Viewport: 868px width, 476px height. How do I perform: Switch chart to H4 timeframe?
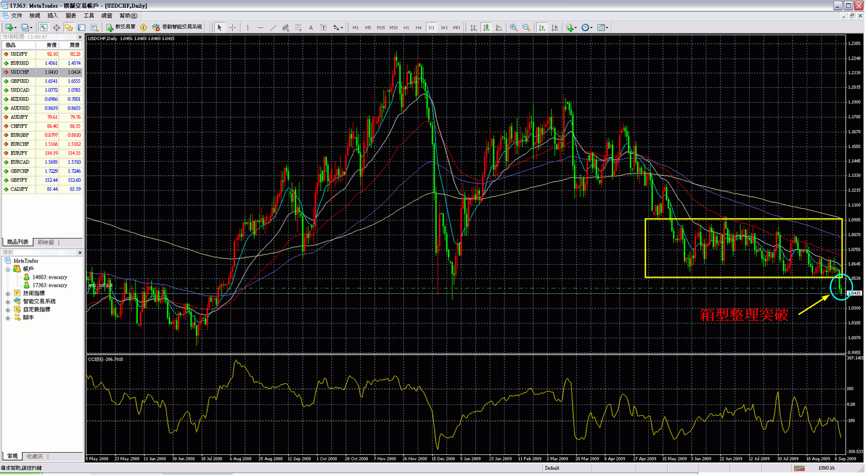pos(418,27)
